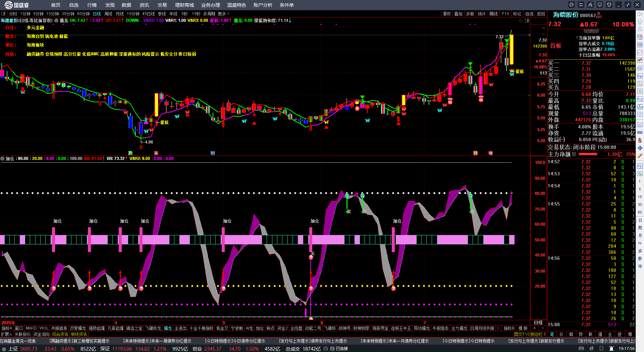Select the 搞龙 indicator tab
Screen dimensions: 644x352
pos(168,328)
